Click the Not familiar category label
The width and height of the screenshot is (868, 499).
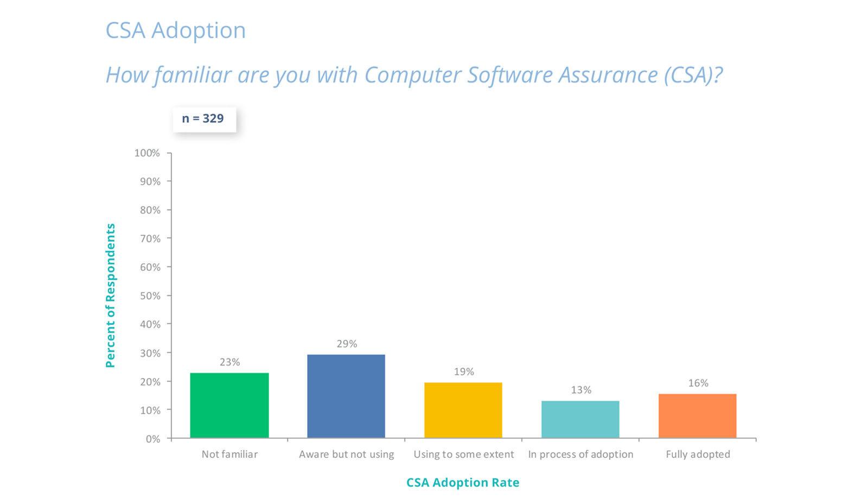pos(229,454)
